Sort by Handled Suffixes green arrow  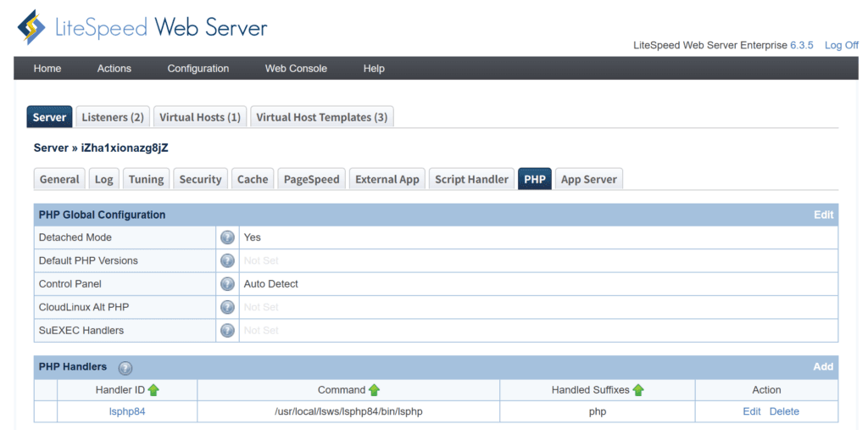coord(638,390)
